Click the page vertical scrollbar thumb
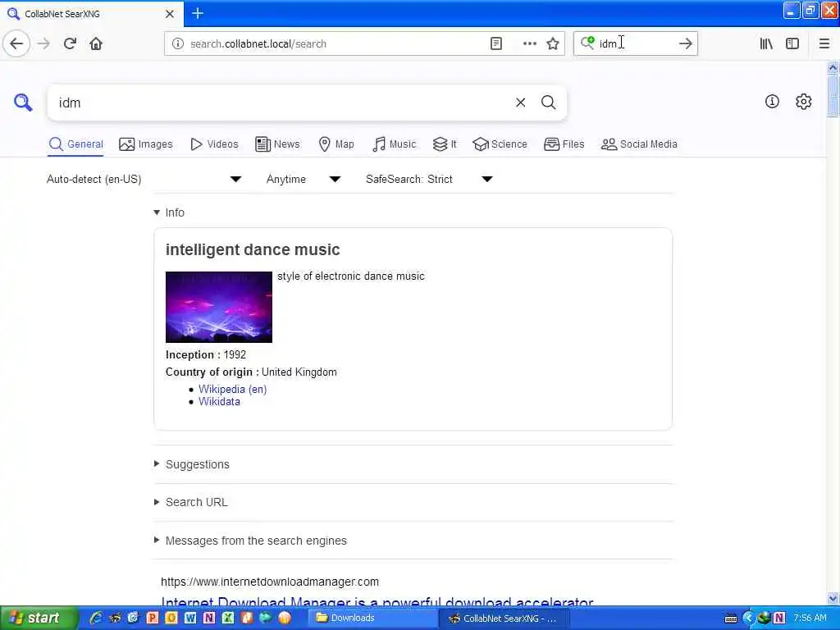 (x=833, y=95)
